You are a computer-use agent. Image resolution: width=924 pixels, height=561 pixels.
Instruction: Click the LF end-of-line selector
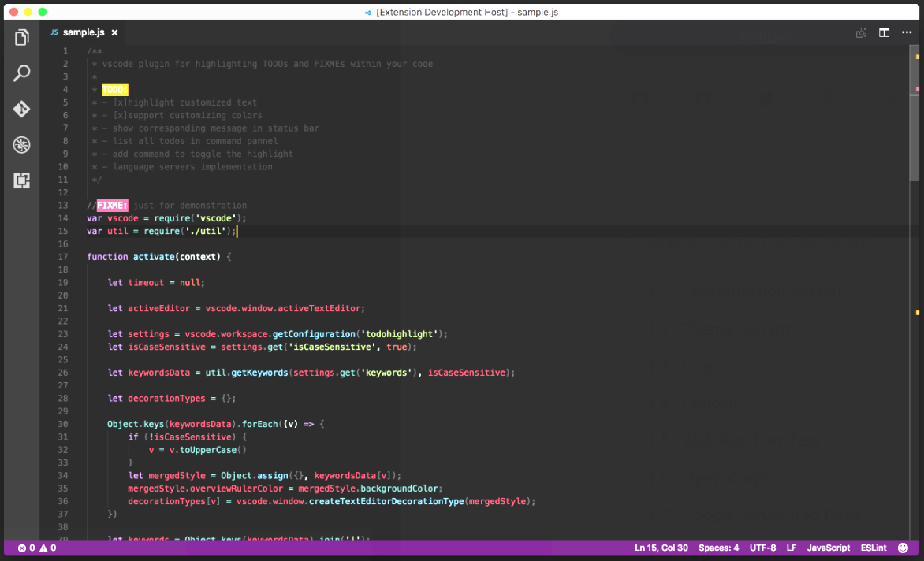click(792, 548)
